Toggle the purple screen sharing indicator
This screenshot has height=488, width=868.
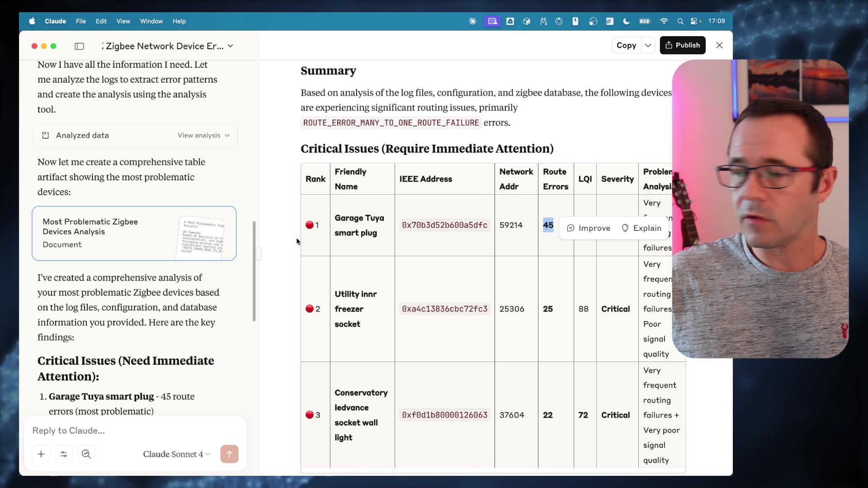[493, 21]
